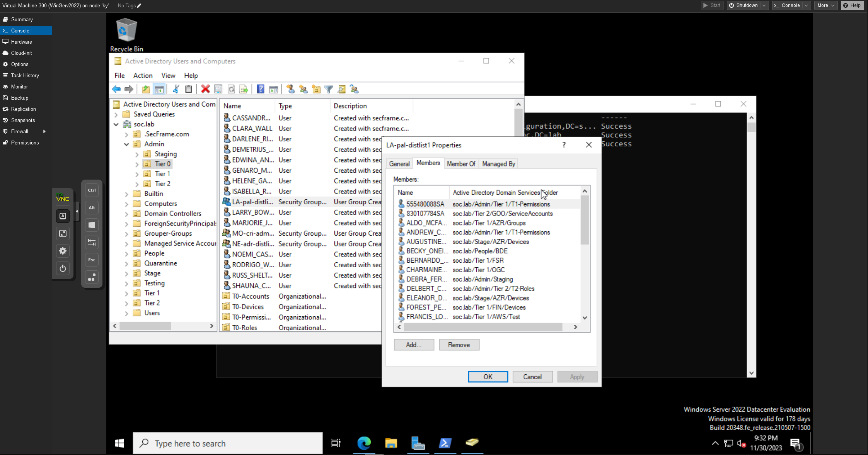The image size is (868, 455).
Task: Click Create new user toolbar icon
Action: point(290,89)
